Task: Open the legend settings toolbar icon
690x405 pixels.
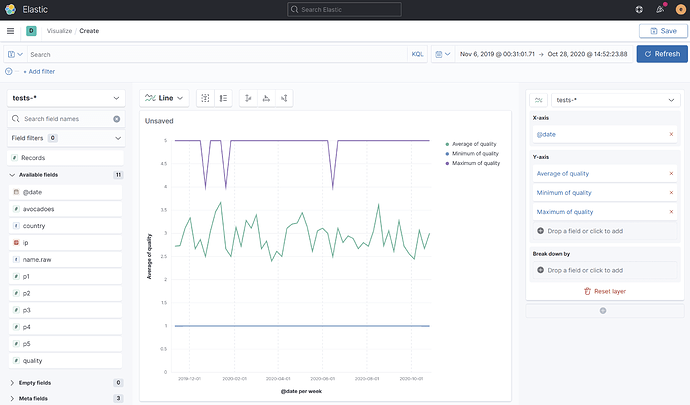Action: pos(224,98)
